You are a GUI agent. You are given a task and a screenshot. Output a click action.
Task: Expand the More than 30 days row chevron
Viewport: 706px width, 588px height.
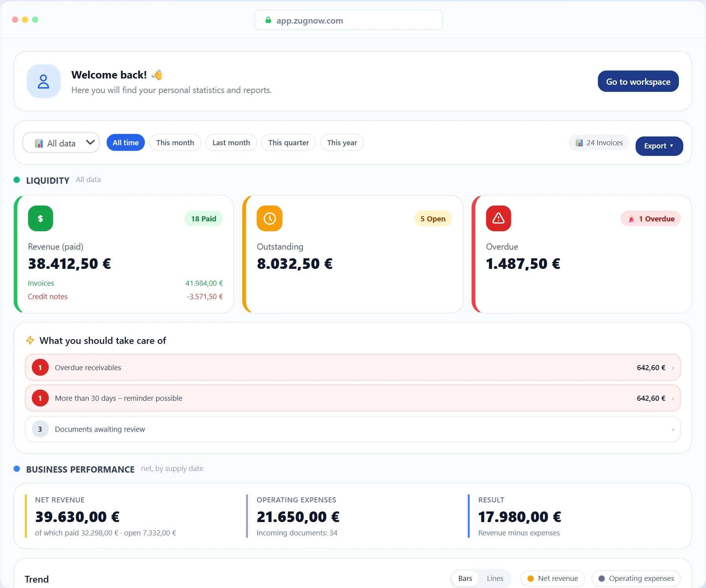coord(673,398)
